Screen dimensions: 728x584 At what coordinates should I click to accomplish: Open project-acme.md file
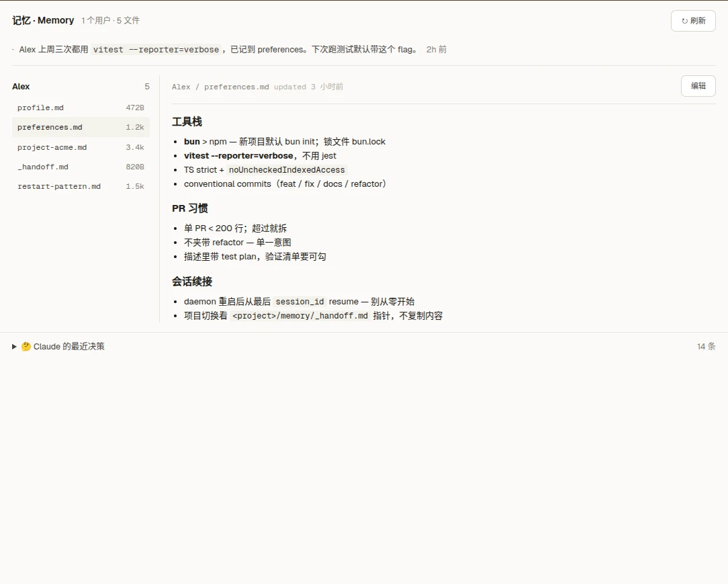[x=81, y=147]
